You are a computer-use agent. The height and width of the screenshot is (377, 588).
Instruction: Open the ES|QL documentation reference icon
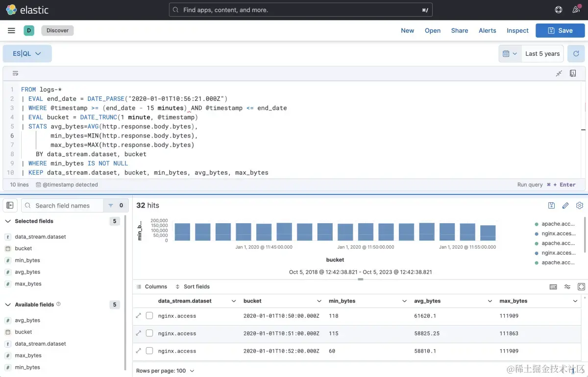(573, 73)
